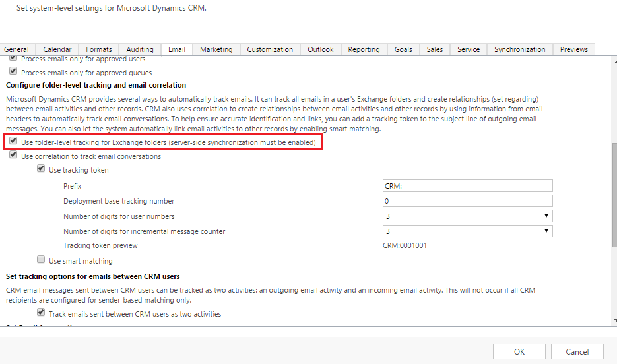Click the vertical scrollbar thumb

614,195
